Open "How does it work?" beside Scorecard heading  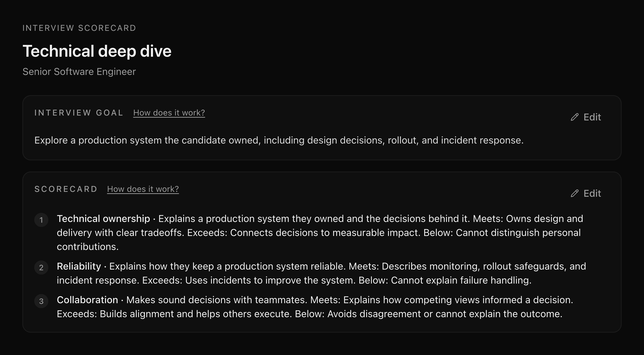tap(143, 189)
